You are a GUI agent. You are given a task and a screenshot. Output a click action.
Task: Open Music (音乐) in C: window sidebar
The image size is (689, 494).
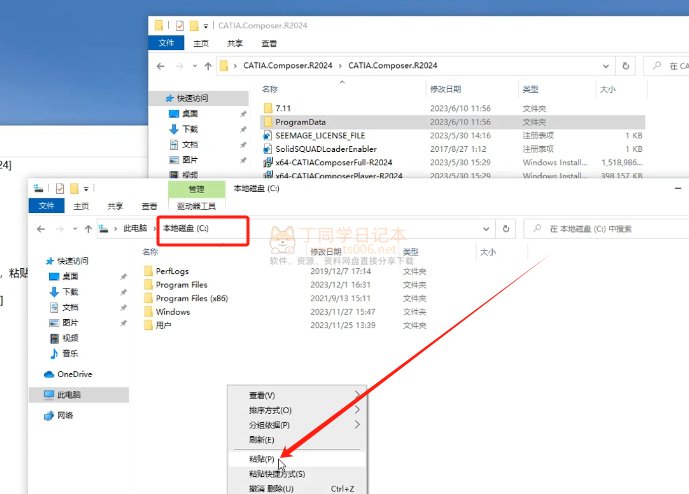click(70, 353)
